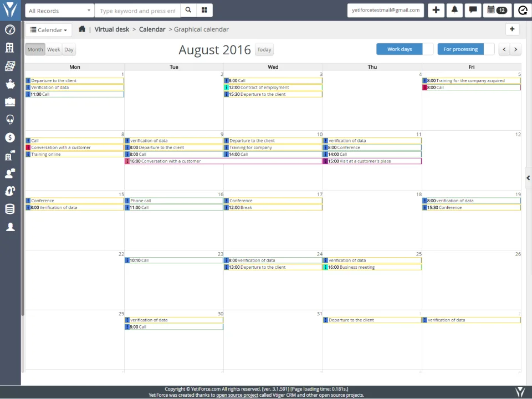Viewport: 532px width, 399px height.
Task: Switch to the Week view
Action: (x=54, y=49)
